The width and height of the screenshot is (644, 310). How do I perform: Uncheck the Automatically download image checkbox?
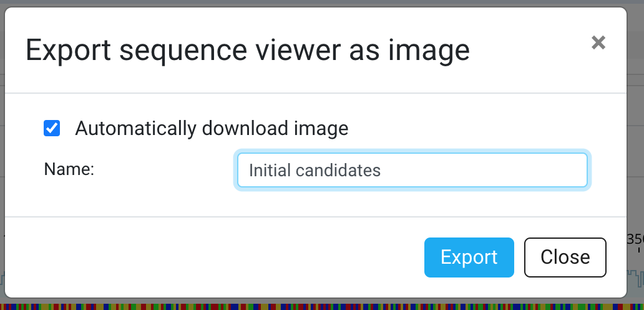(52, 128)
